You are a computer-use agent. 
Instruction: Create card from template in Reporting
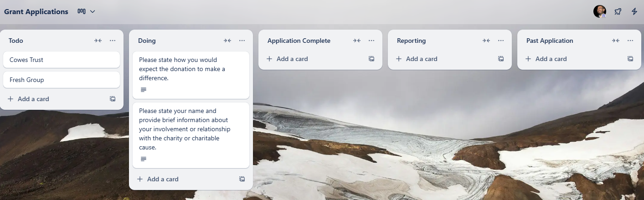tap(501, 59)
